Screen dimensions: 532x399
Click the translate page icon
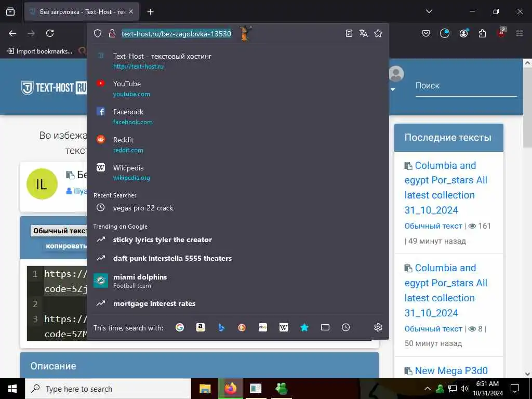pyautogui.click(x=363, y=33)
